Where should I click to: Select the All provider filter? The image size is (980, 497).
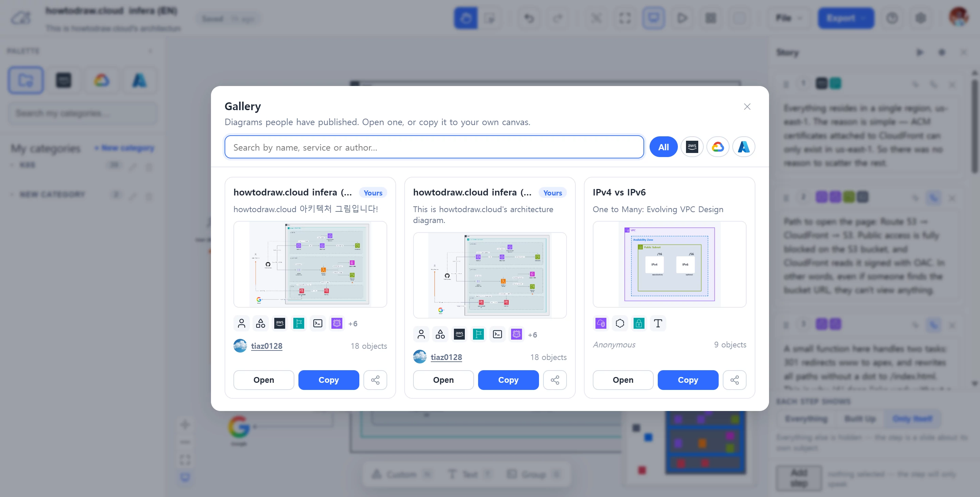pos(663,147)
